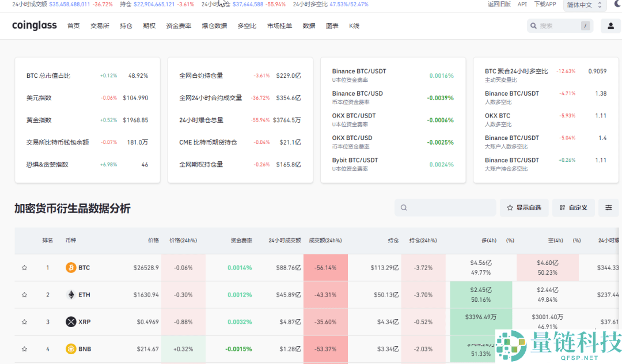Toggle dark mode with the moon icon
Image resolution: width=622 pixels, height=364 pixels.
pyautogui.click(x=617, y=5)
